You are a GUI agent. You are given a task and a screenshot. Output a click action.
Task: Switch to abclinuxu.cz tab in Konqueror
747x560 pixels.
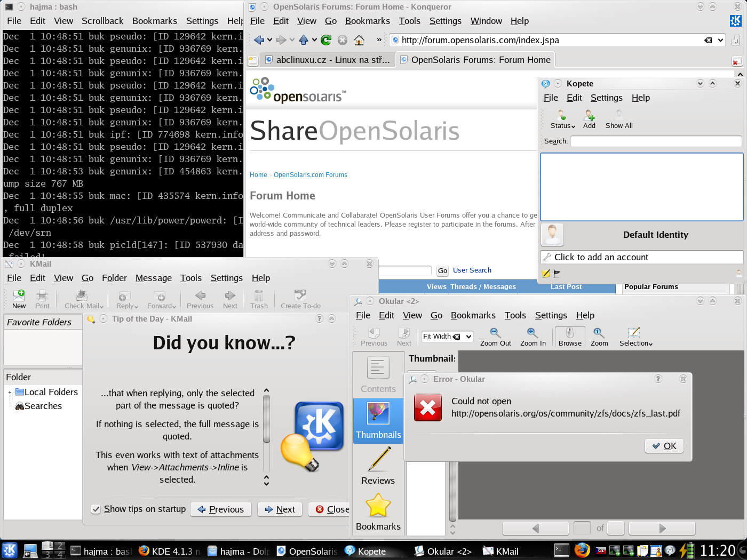tap(327, 60)
